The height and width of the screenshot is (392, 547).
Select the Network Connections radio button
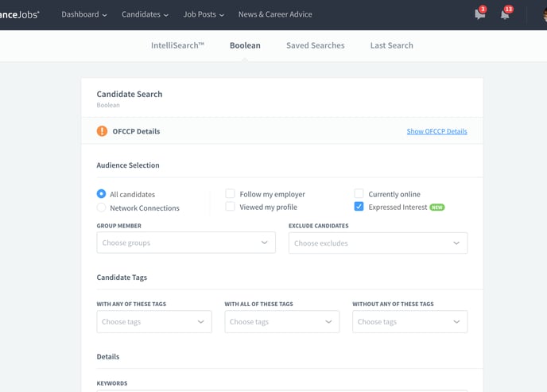(101, 208)
